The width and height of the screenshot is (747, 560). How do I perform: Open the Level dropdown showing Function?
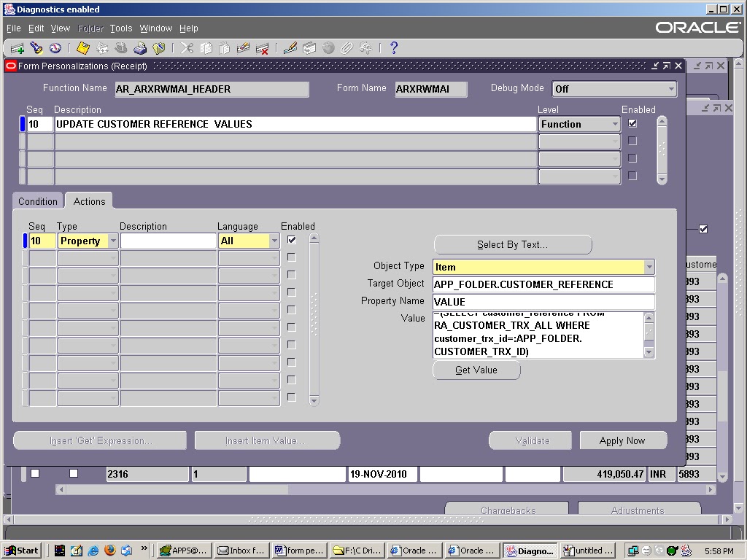[x=615, y=124]
